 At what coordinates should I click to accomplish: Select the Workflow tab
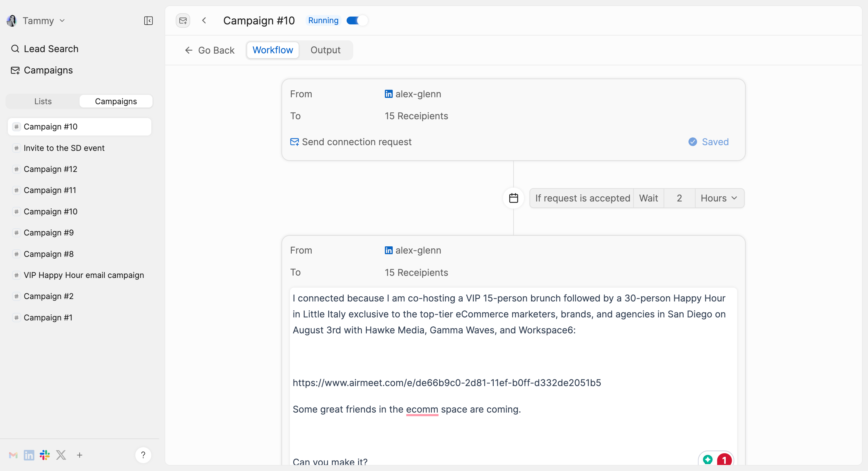(273, 50)
